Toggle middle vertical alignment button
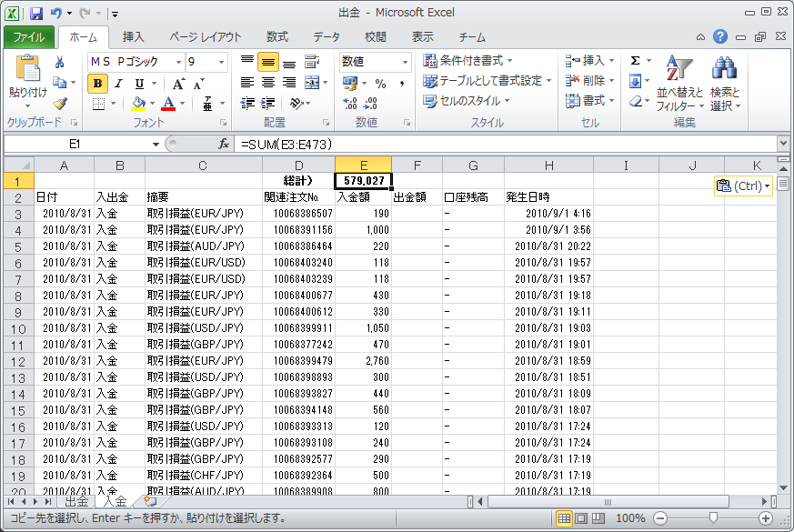Screen dimensions: 794x532 click(267, 62)
